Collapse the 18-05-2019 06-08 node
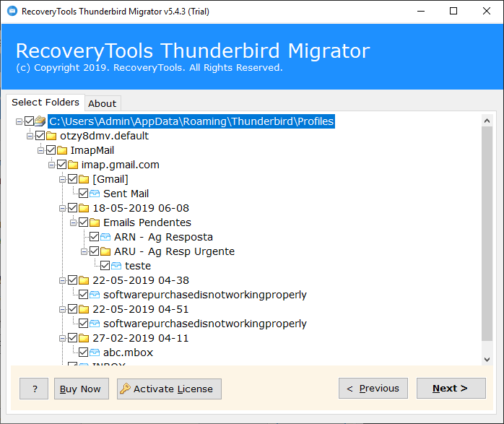504x424 pixels. coord(62,208)
